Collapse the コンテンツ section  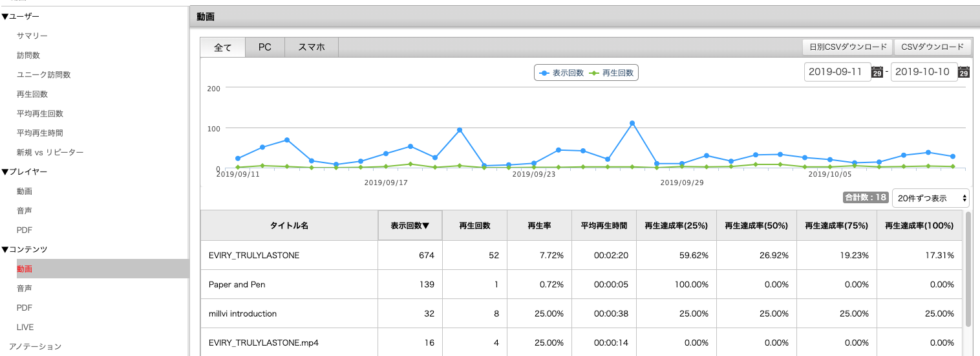25,249
